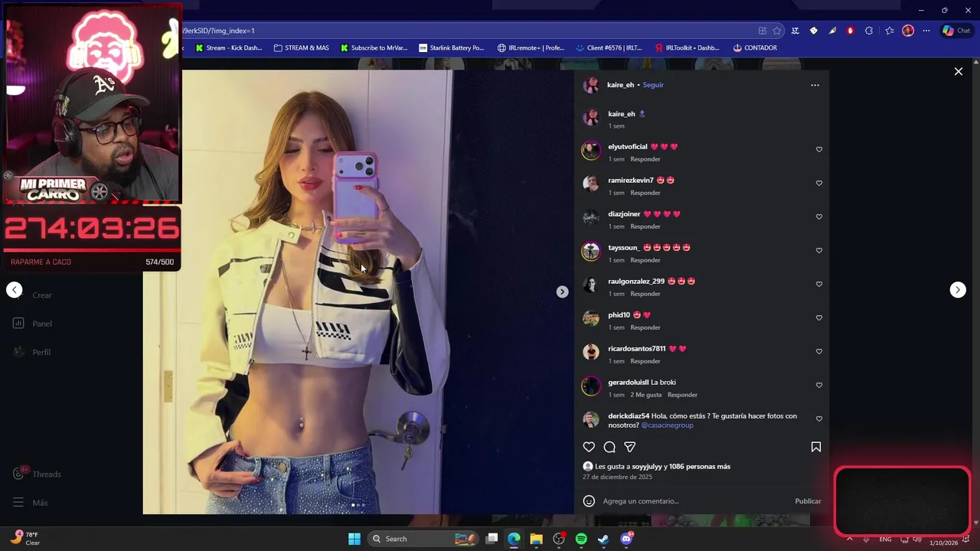Like ricardosantos7811's comment

[818, 351]
